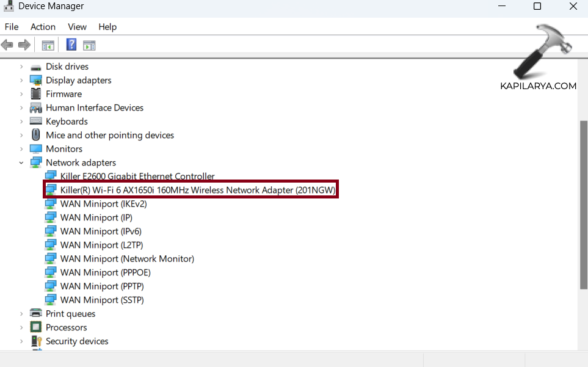Screen dimensions: 588x367
Task: Click the Show/Hide Action Pane toolbar icon
Action: [90, 45]
